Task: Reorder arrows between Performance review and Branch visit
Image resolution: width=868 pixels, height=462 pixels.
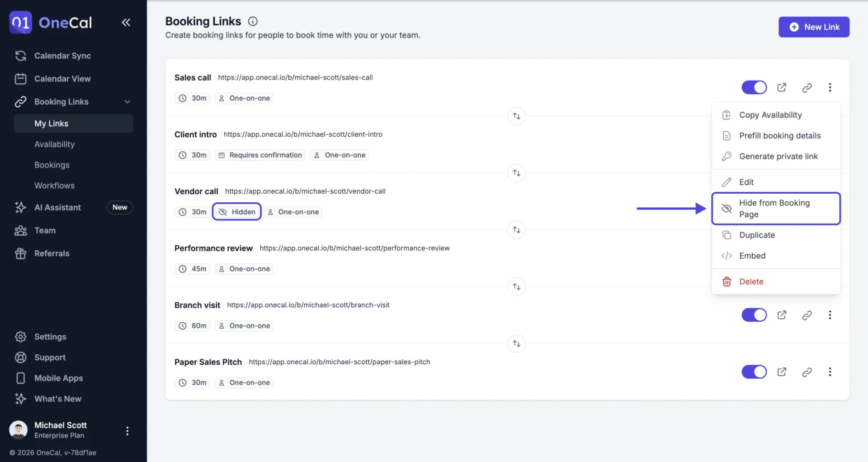Action: pos(516,287)
